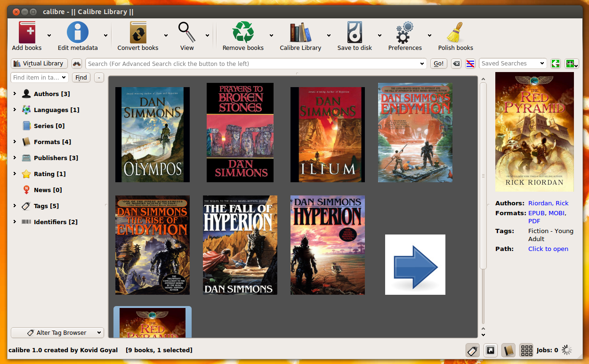Select the Hyperion book cover
The width and height of the screenshot is (589, 364).
[328, 245]
